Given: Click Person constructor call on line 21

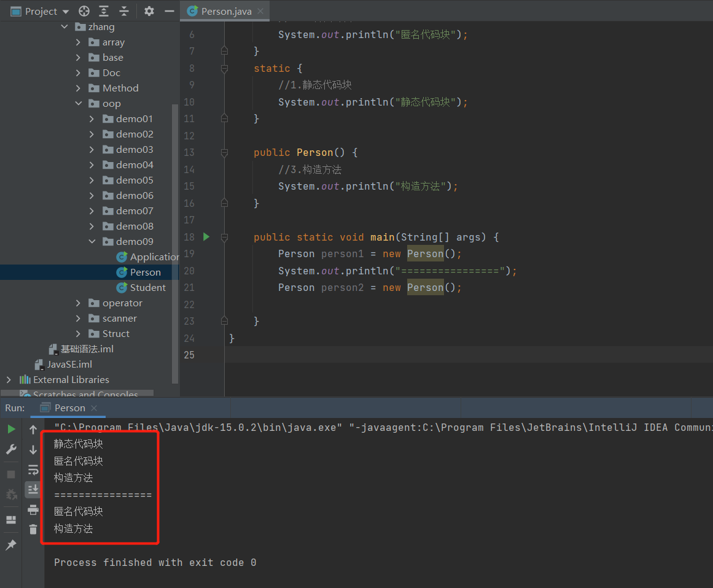Looking at the screenshot, I should [425, 287].
